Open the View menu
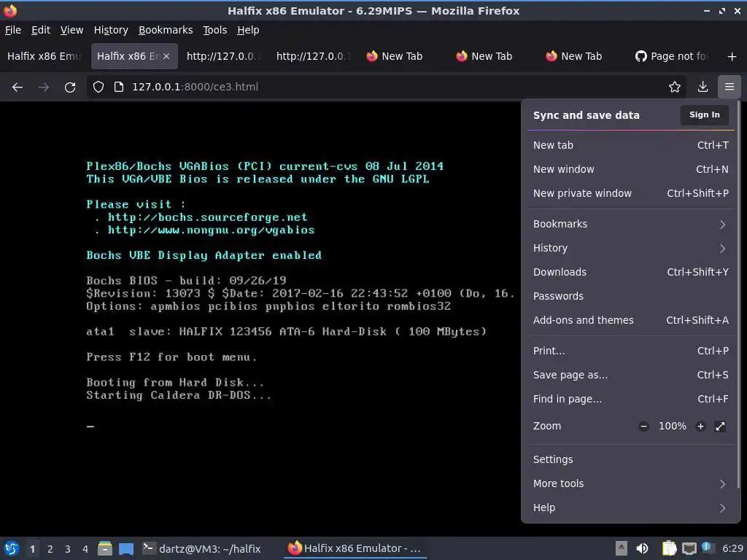Screen dimensions: 747x560 click(x=72, y=30)
